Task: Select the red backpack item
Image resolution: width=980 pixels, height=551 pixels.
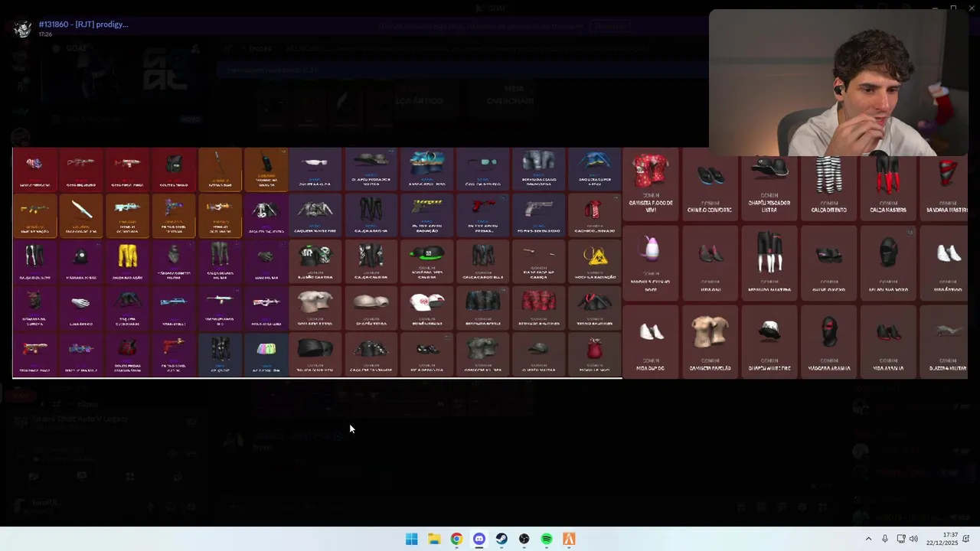Action: [594, 354]
